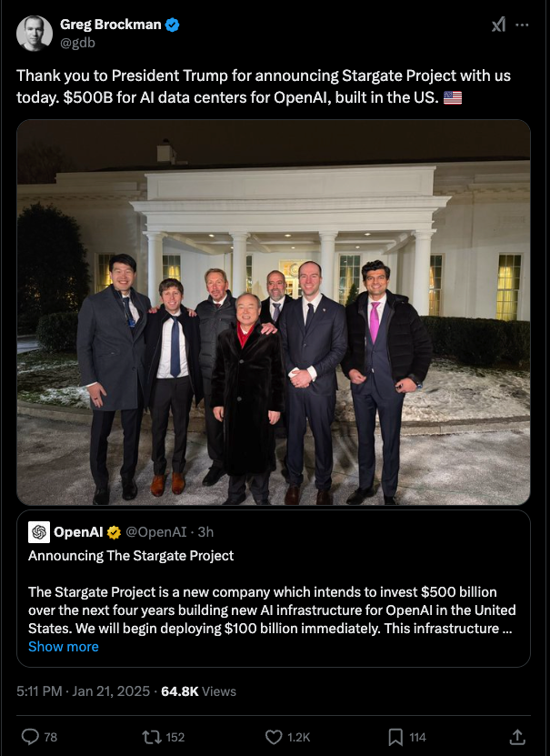Viewport: 550px width, 756px height.
Task: Click the 5:11 PM · Jan 21, 2025 timestamp
Action: click(x=84, y=690)
